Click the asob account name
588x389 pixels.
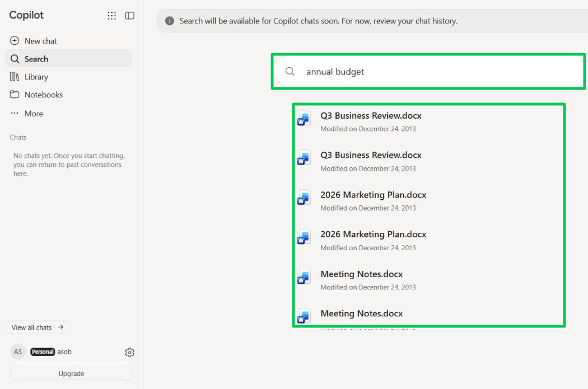(x=64, y=352)
